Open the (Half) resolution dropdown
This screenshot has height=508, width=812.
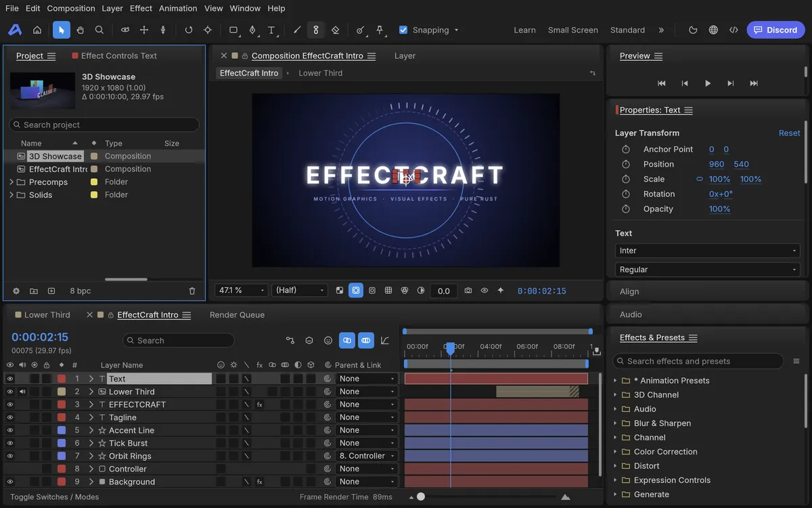300,291
